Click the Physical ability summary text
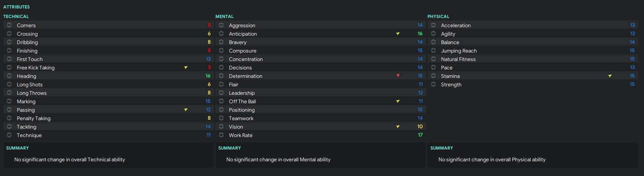This screenshot has height=176, width=644. pyautogui.click(x=492, y=159)
